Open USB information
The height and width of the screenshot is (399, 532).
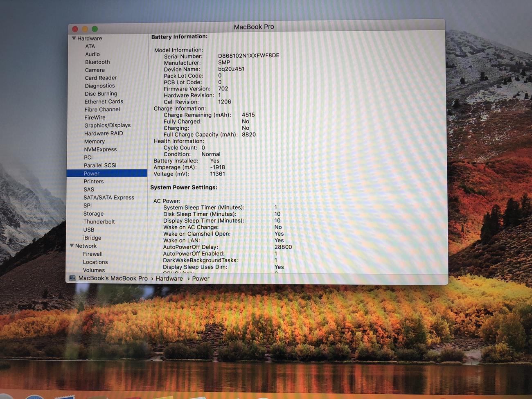tap(89, 230)
